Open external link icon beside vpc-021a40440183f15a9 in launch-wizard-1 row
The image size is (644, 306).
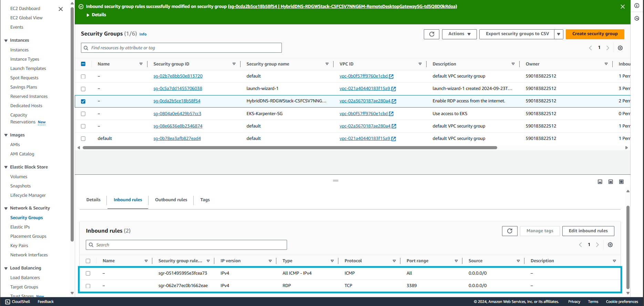click(393, 89)
